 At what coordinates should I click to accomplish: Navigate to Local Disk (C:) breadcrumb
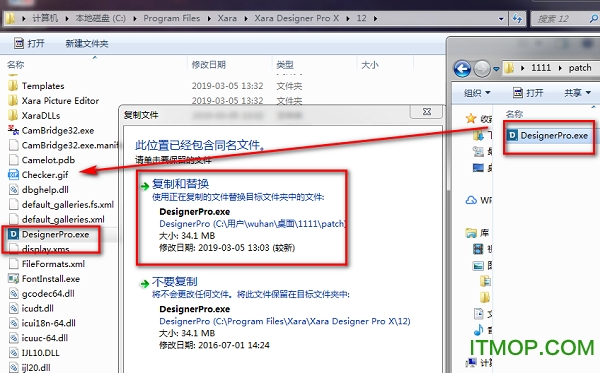pos(100,18)
